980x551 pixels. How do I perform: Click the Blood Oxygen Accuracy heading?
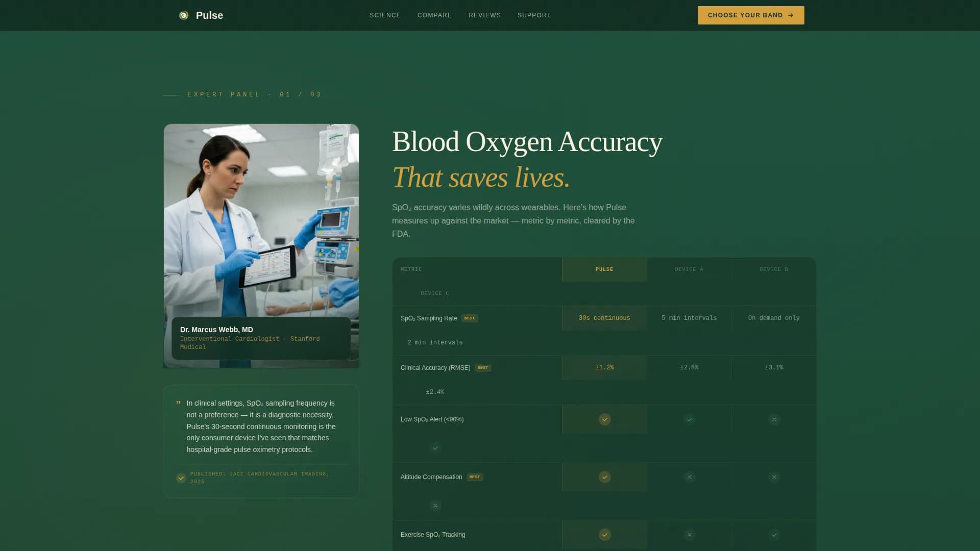coord(527,142)
